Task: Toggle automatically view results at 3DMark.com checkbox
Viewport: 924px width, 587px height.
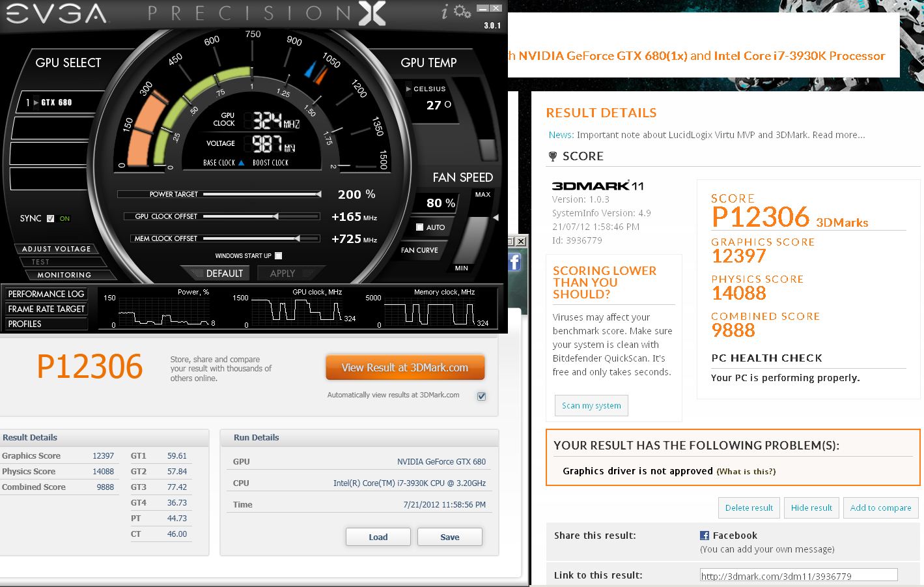Action: pyautogui.click(x=481, y=396)
